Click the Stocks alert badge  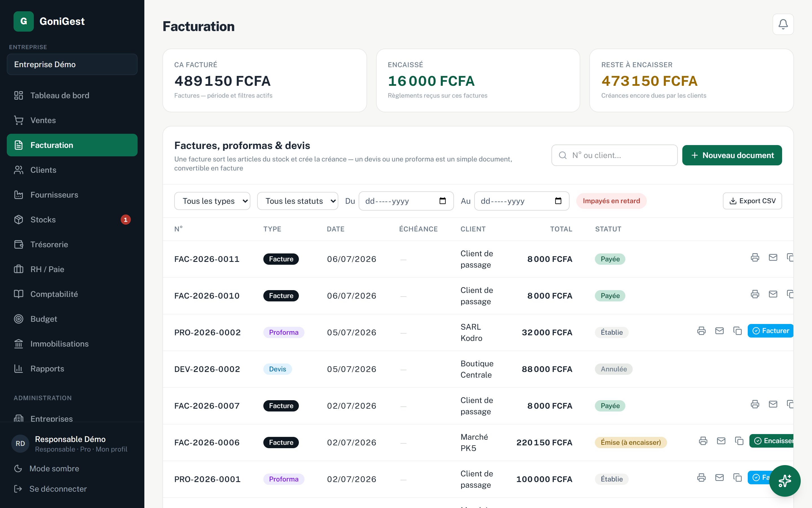(125, 220)
